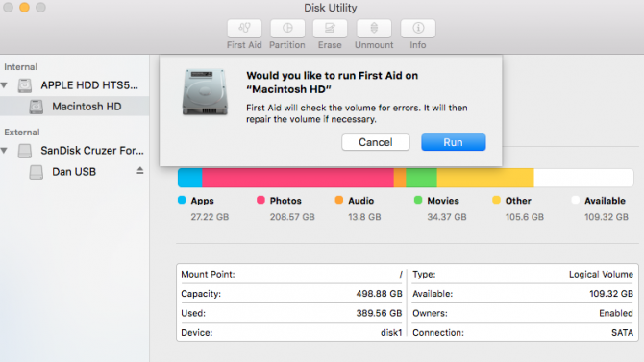The height and width of the screenshot is (362, 644).
Task: Click the '389.56 GB' Used value
Action: [379, 313]
